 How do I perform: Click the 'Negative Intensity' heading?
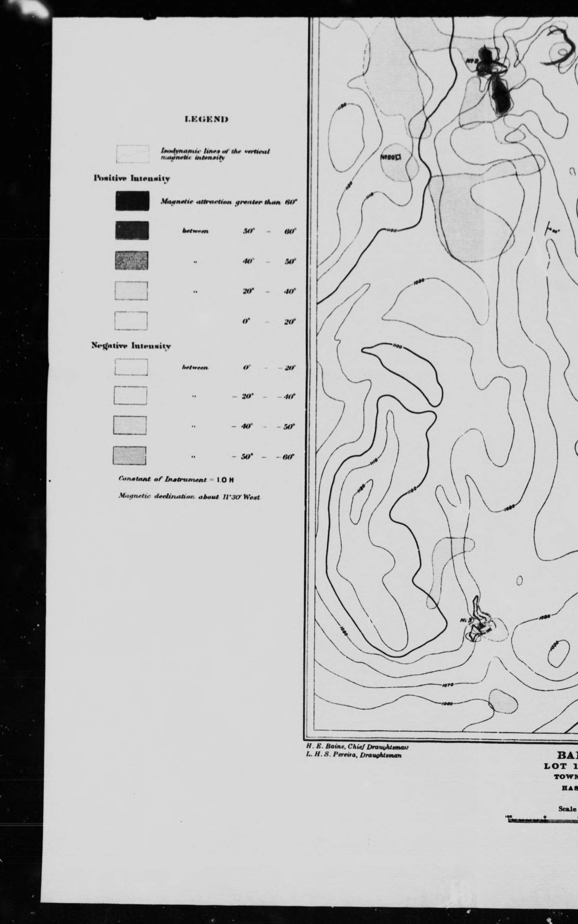[x=131, y=346]
